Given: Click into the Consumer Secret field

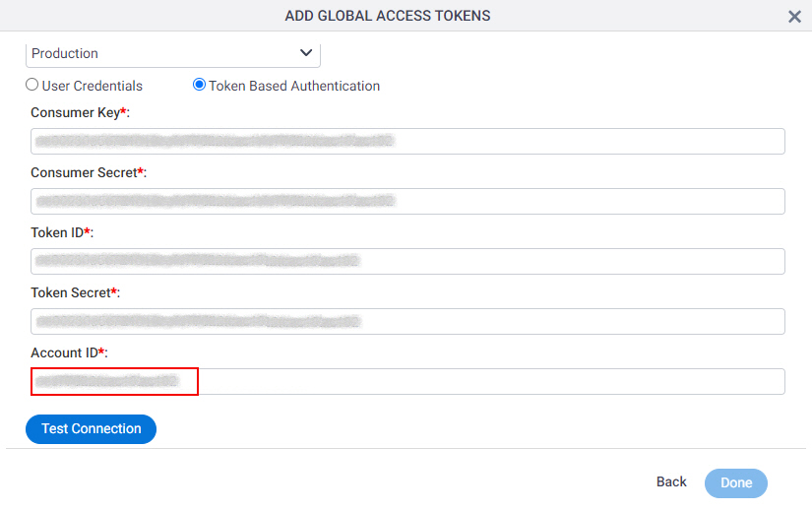Looking at the screenshot, I should 407,201.
